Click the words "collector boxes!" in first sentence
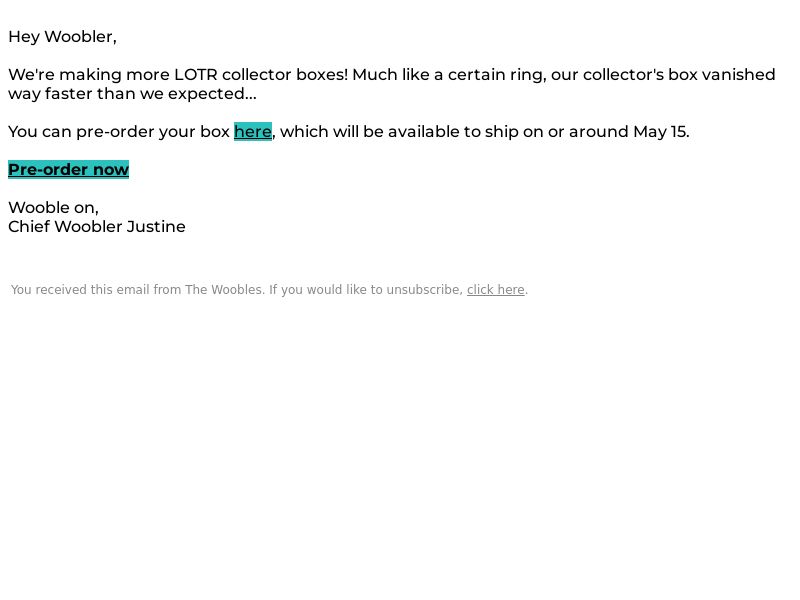The width and height of the screenshot is (800, 600). point(285,74)
